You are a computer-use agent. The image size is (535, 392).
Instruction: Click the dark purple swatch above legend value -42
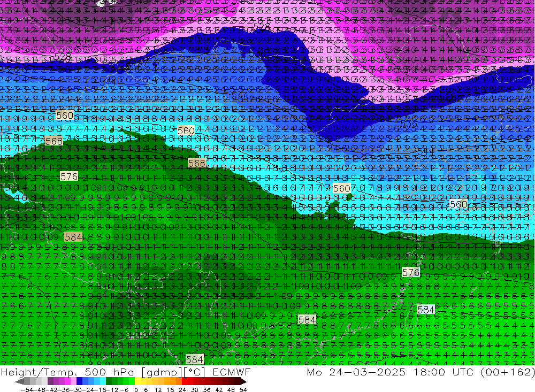coord(50,382)
